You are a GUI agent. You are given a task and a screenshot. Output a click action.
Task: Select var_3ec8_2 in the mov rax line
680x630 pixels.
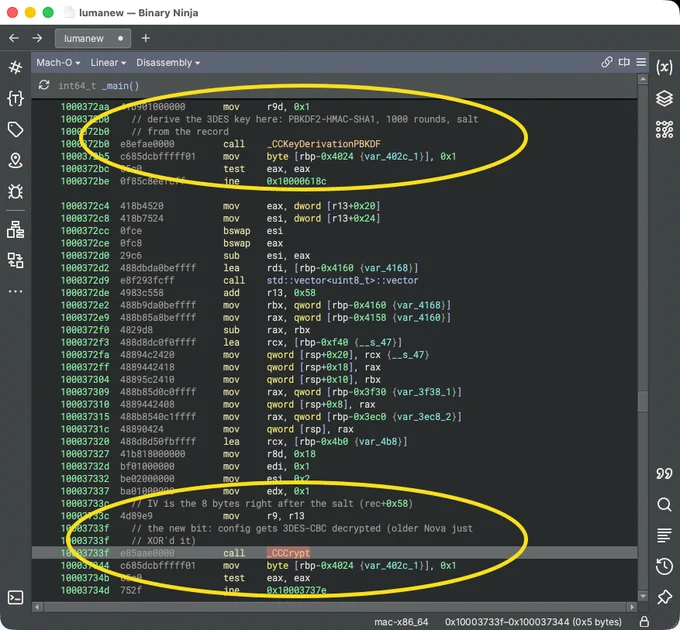[427, 417]
